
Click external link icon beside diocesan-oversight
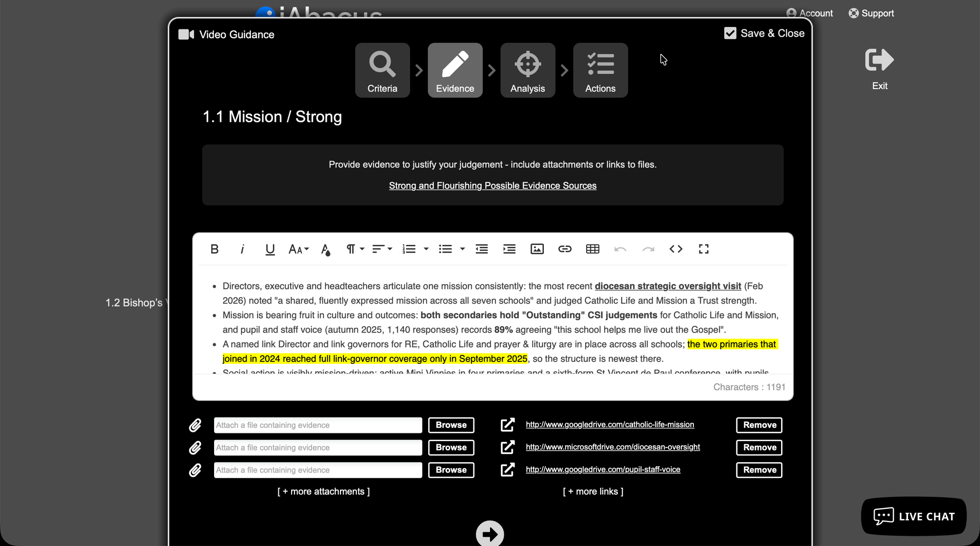(508, 447)
